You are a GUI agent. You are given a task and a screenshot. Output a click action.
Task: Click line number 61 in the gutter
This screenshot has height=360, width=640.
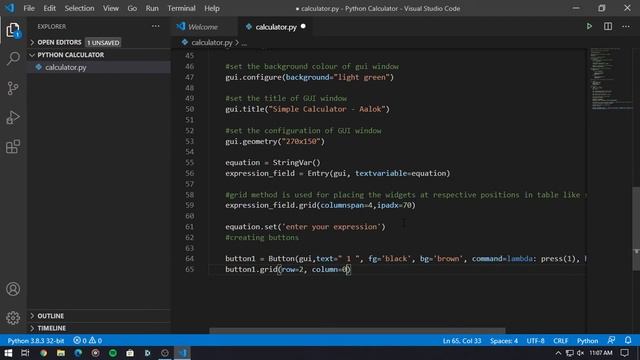coord(189,227)
